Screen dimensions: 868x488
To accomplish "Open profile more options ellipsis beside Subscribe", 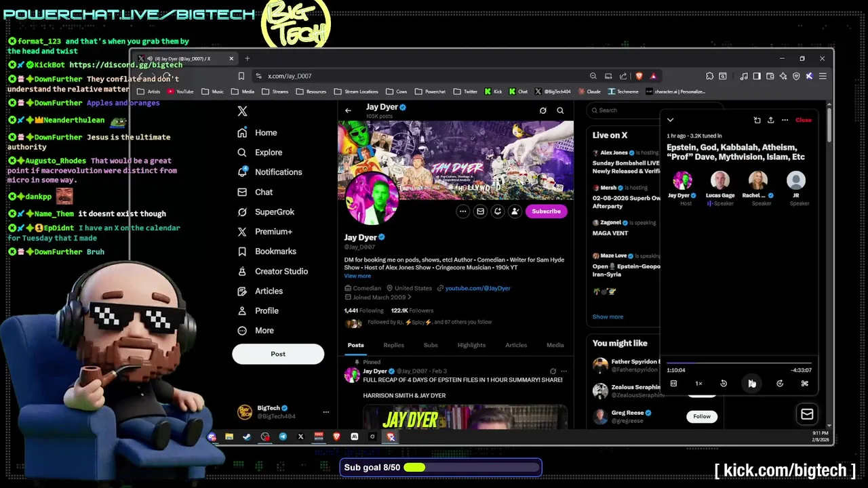I will [462, 211].
